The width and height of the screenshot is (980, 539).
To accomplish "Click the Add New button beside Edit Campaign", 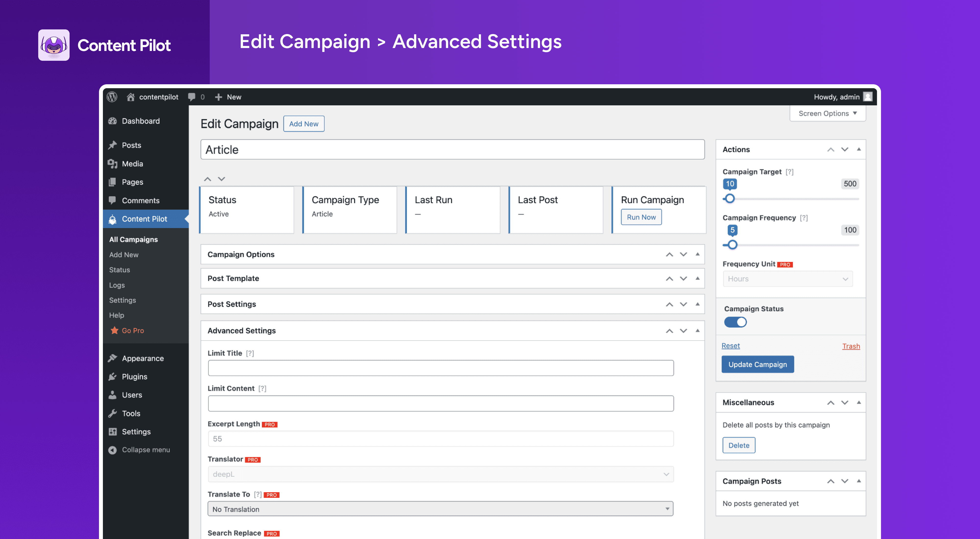I will tap(304, 124).
